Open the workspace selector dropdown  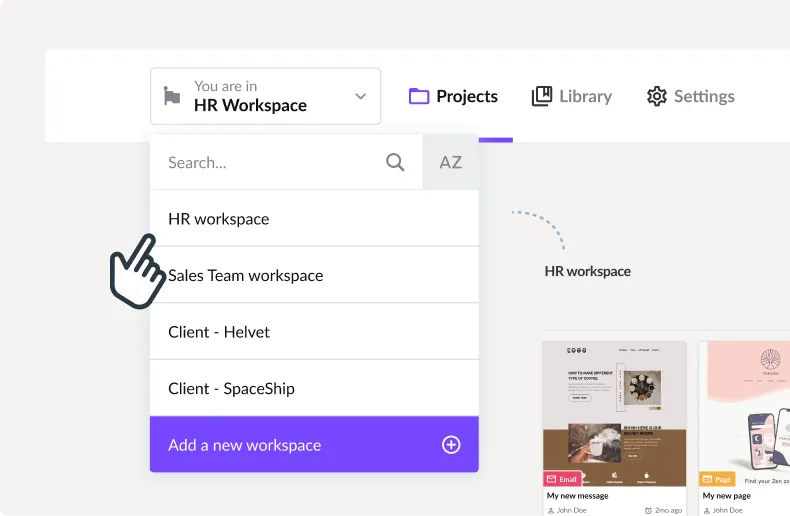coord(266,96)
